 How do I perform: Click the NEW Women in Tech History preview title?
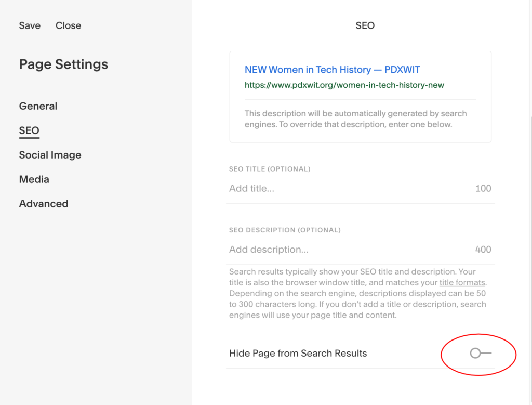tap(332, 70)
